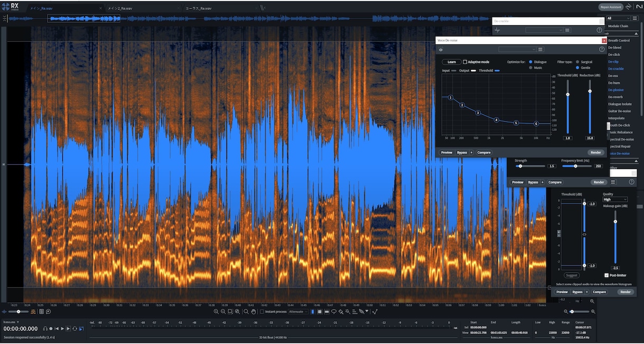Select the brush selection tool
The height and width of the screenshot is (344, 644).
[x=341, y=312]
